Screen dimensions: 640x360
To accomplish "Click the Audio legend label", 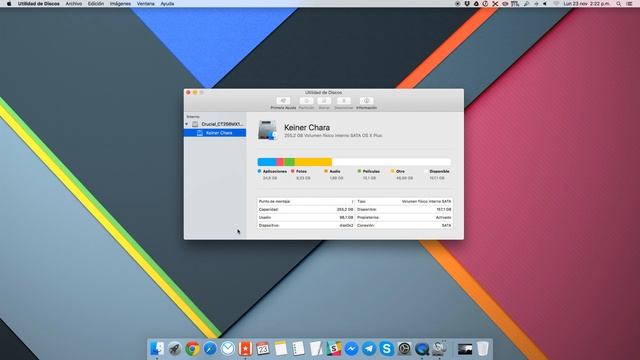I will [335, 171].
